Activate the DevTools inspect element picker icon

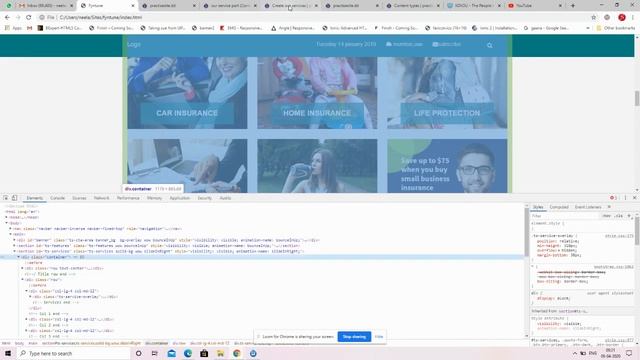[6, 198]
